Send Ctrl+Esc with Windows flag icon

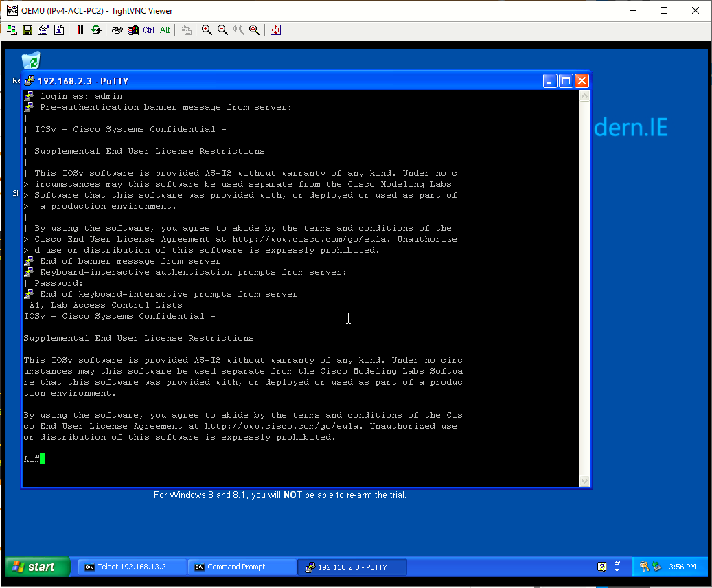pos(133,30)
